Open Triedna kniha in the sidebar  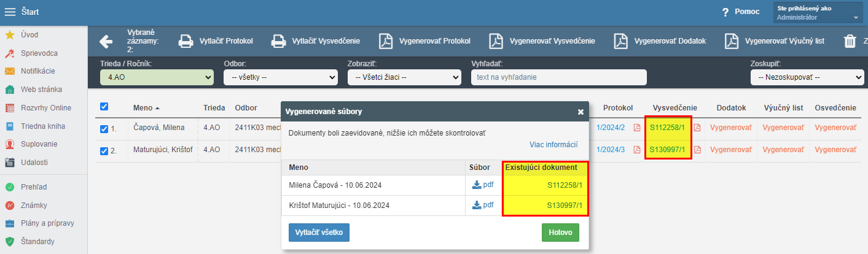pos(42,126)
